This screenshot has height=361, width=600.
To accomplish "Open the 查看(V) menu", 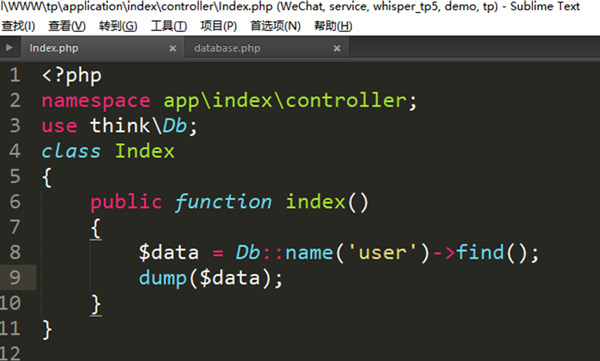I will [x=67, y=26].
